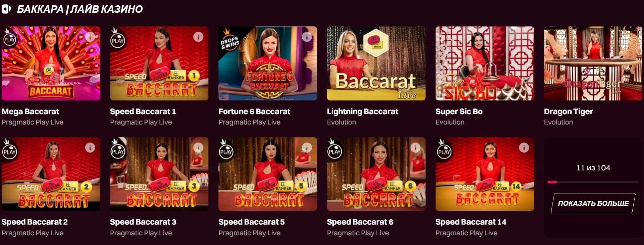The width and height of the screenshot is (644, 245).
Task: Click ПОКАЗАТЬ БОЛЬШЕ button
Action: pyautogui.click(x=593, y=203)
